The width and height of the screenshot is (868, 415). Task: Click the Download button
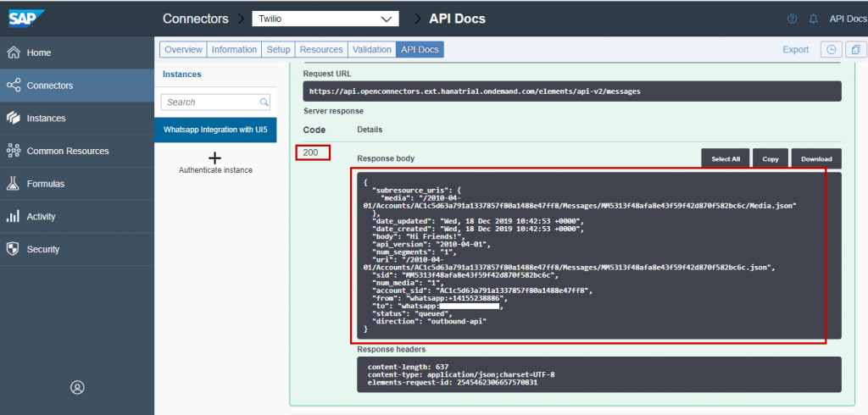[x=816, y=159]
